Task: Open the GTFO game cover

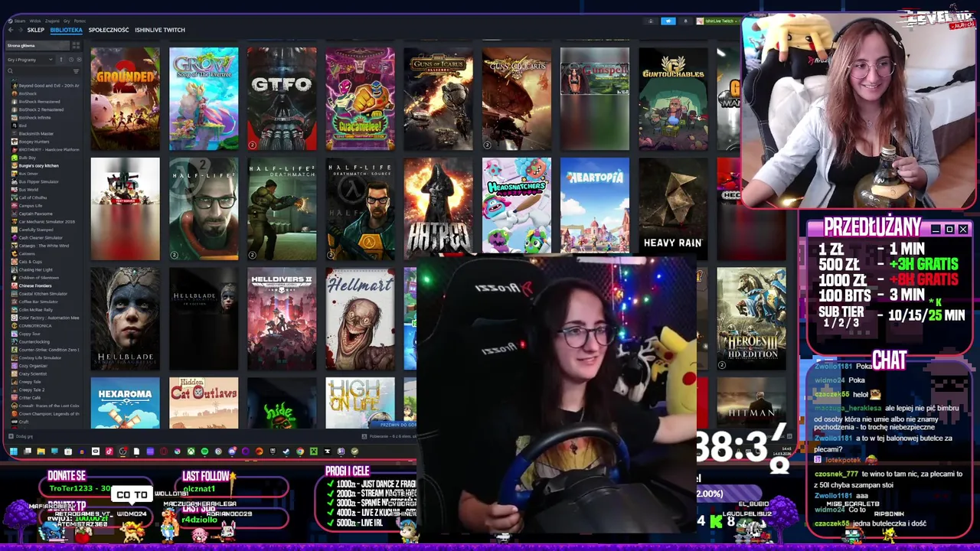Action: coord(282,99)
